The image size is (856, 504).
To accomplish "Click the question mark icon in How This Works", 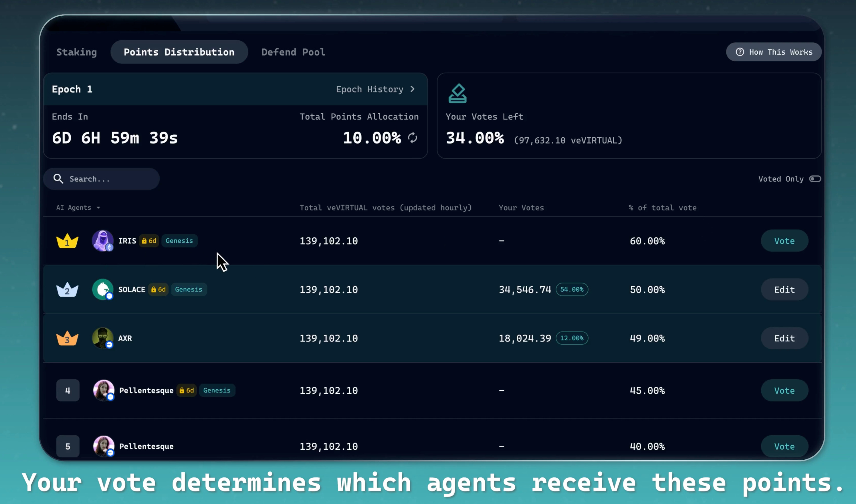I will [740, 52].
